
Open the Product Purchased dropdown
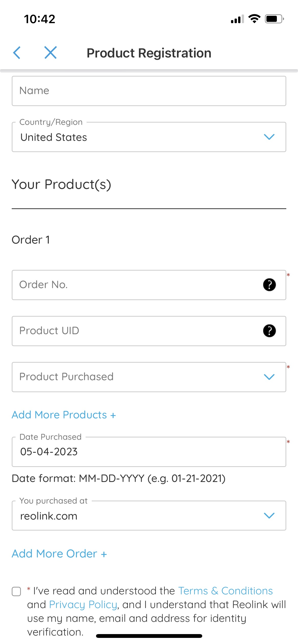tap(149, 377)
